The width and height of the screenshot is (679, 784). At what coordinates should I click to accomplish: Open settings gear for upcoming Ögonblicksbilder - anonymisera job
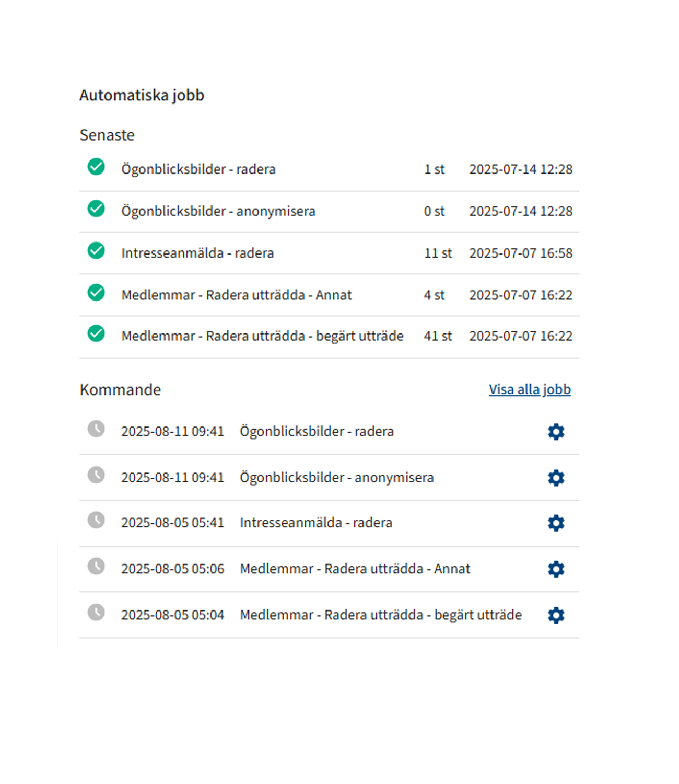[556, 478]
